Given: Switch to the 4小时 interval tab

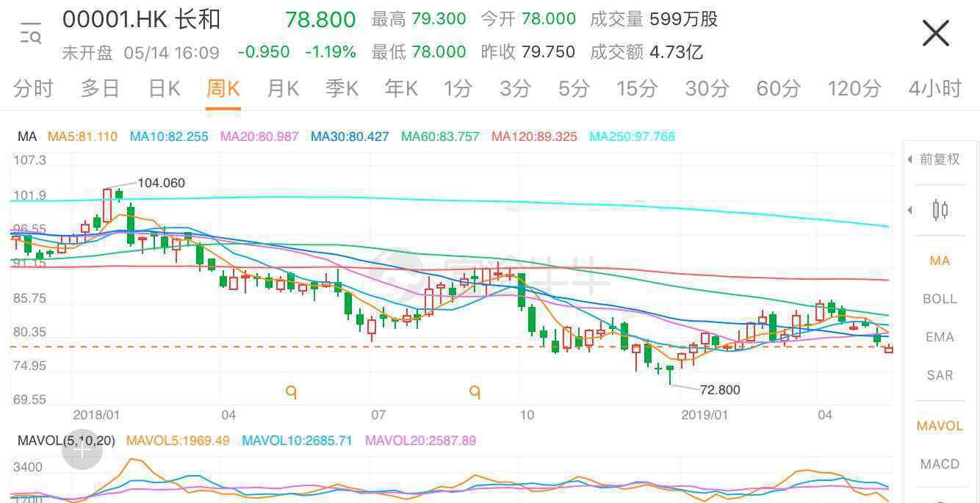Looking at the screenshot, I should (x=935, y=89).
